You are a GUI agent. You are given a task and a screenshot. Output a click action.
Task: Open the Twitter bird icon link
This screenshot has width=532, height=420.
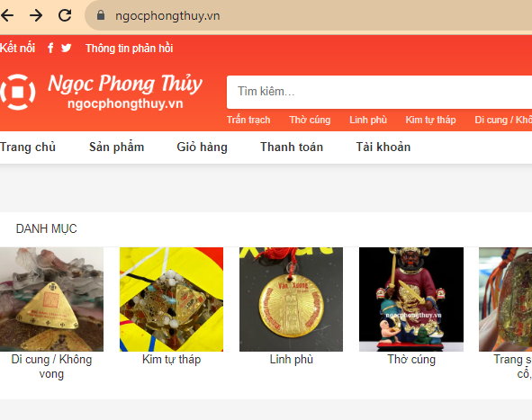point(66,49)
